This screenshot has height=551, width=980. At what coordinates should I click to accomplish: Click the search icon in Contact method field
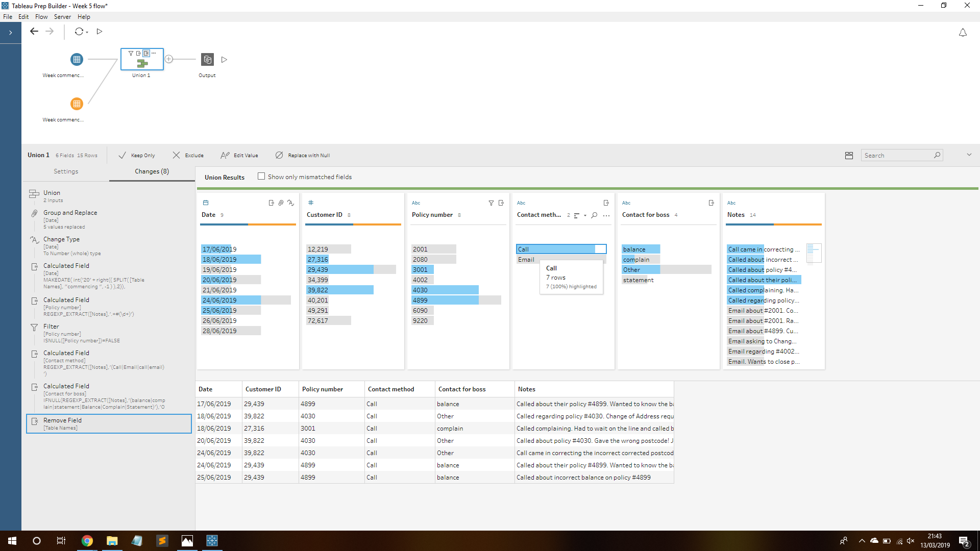594,215
